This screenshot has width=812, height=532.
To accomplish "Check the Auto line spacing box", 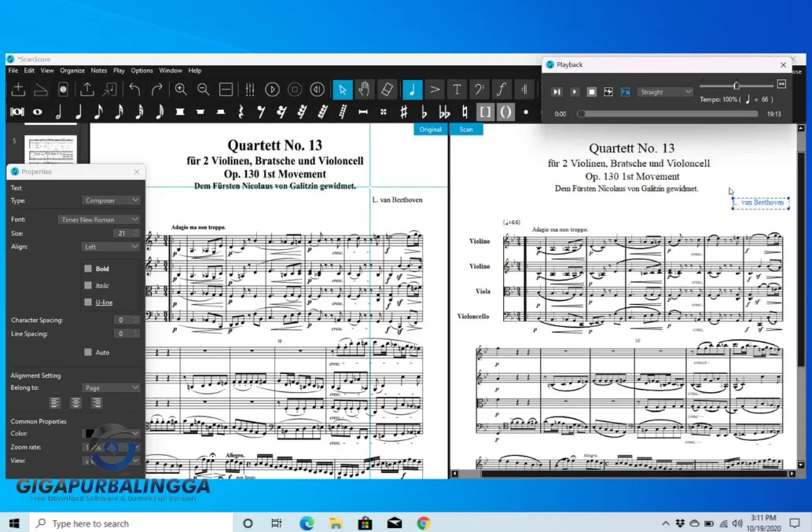I will (x=88, y=352).
